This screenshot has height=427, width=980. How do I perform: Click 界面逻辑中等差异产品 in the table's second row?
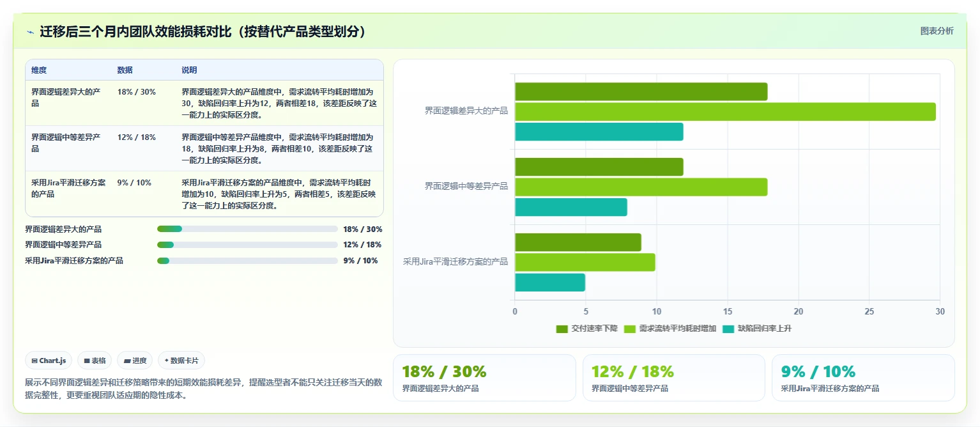(x=66, y=143)
